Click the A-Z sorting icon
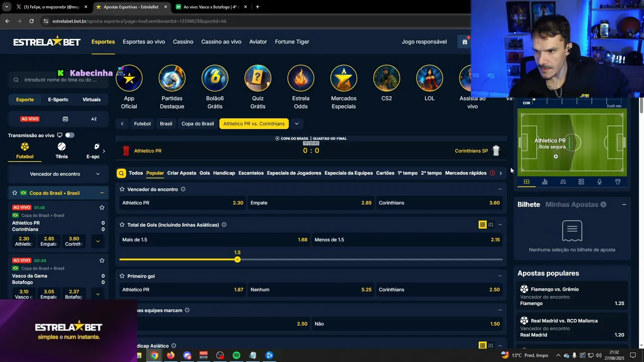The height and width of the screenshot is (362, 644). pyautogui.click(x=94, y=119)
